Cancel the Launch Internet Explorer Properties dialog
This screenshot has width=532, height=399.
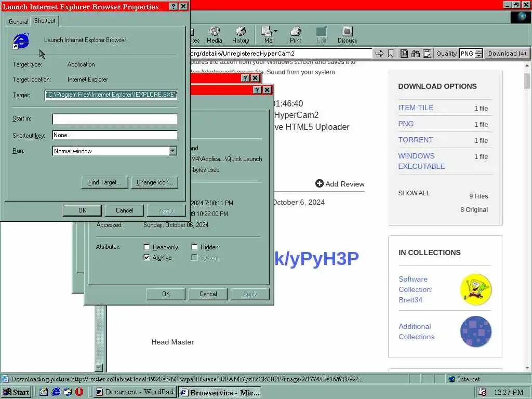coord(125,210)
